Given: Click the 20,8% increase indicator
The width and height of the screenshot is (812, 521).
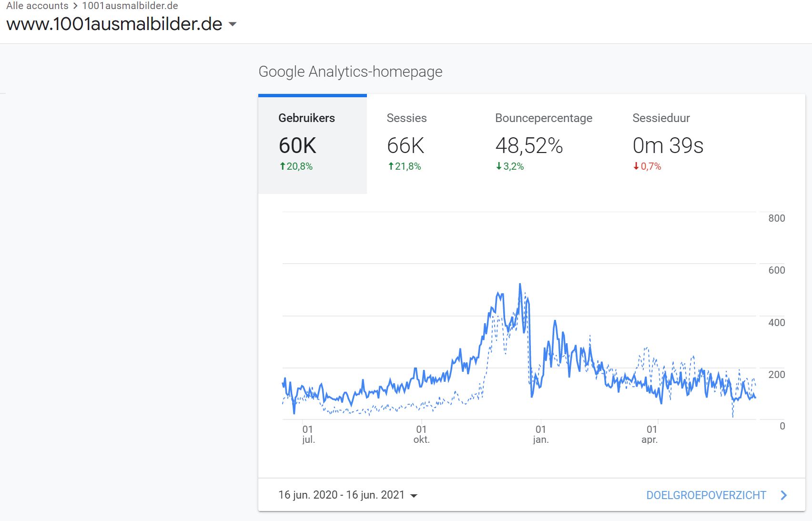Looking at the screenshot, I should 296,166.
